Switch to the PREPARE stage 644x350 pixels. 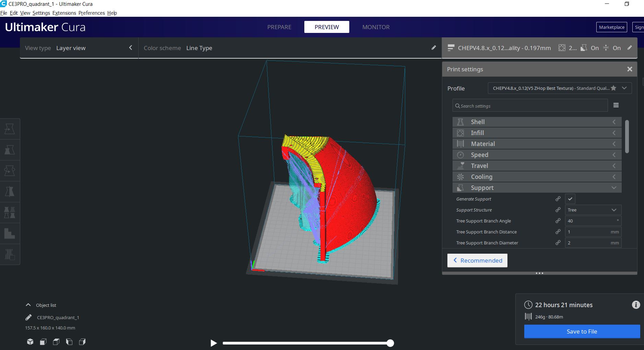(x=279, y=27)
